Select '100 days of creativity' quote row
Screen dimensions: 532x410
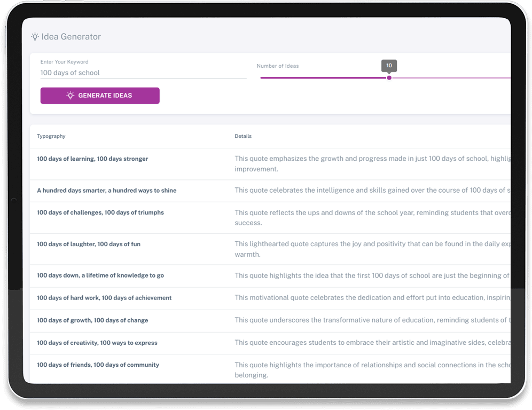click(x=97, y=343)
